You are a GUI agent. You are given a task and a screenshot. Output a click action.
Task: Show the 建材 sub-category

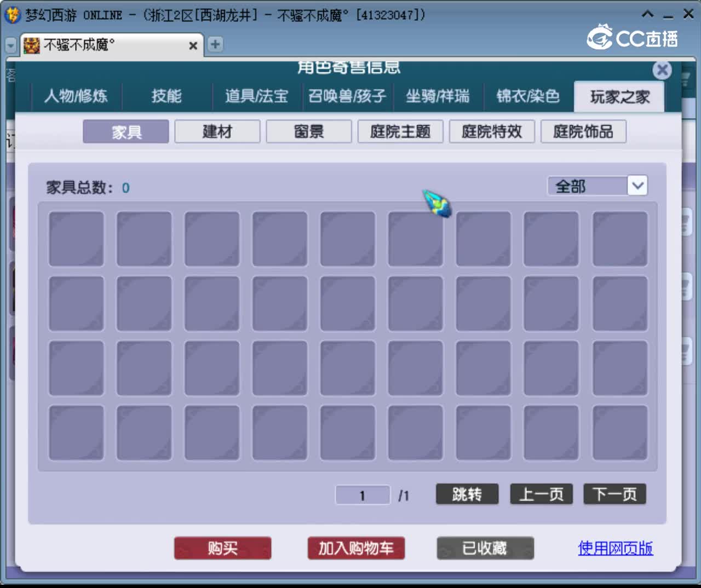click(x=217, y=132)
